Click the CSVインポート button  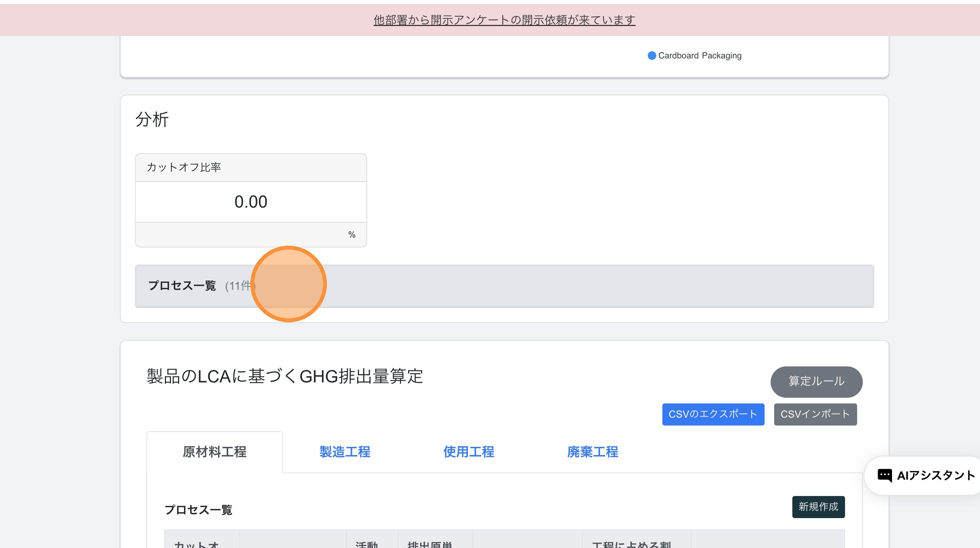point(815,414)
